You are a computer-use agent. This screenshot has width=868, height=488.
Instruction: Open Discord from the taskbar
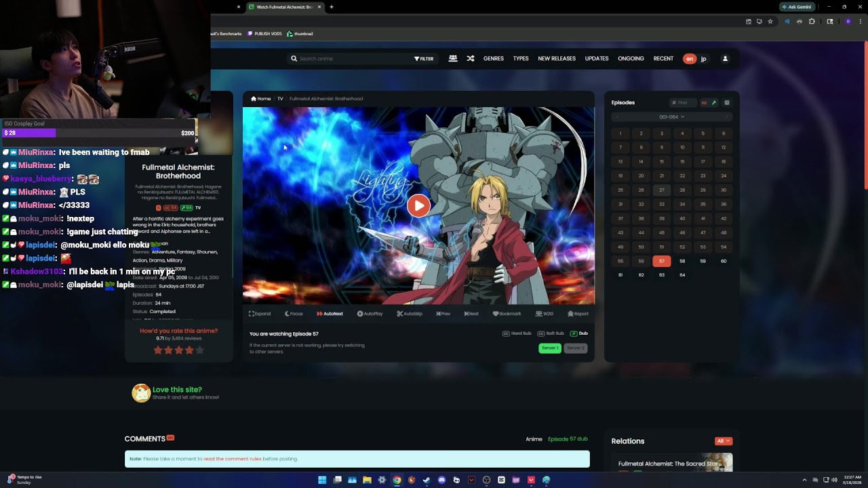(441, 480)
